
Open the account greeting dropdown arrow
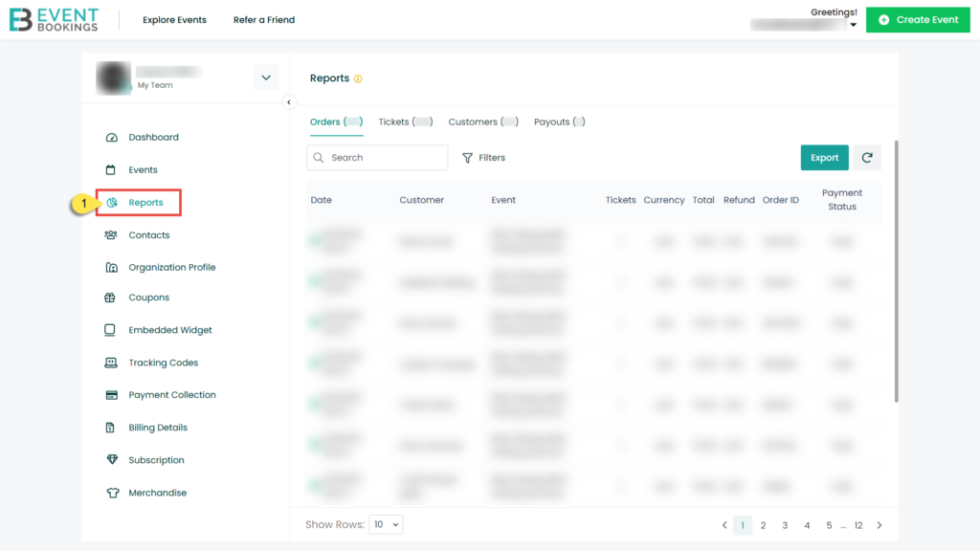853,25
